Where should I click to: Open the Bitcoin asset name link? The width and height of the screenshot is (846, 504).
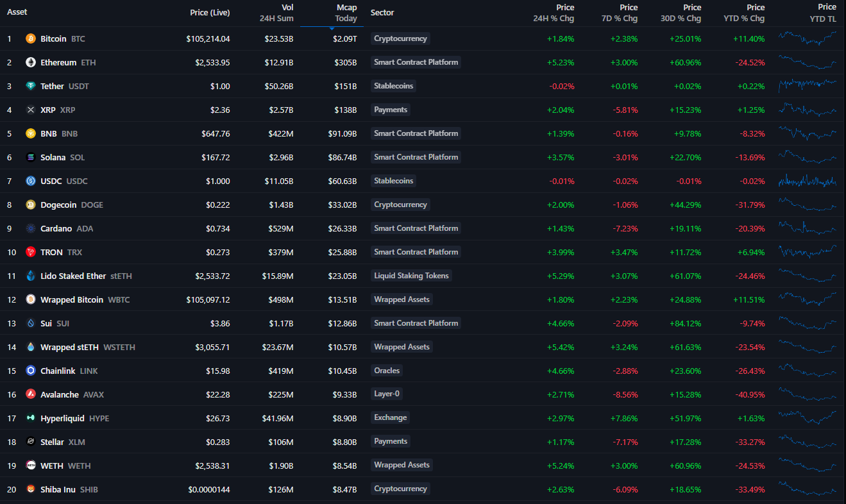click(x=53, y=38)
